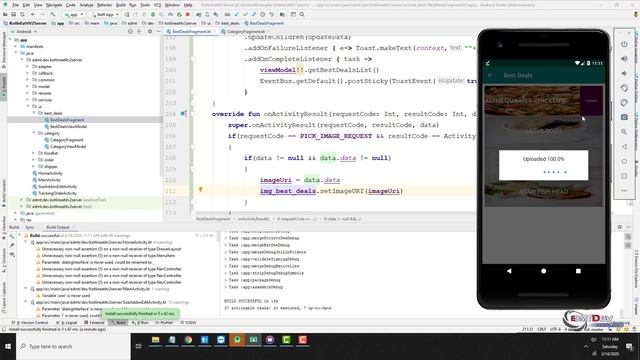Collapse HomeActivity.kt warnings node
The height and width of the screenshot is (360, 640).
pos(26,242)
